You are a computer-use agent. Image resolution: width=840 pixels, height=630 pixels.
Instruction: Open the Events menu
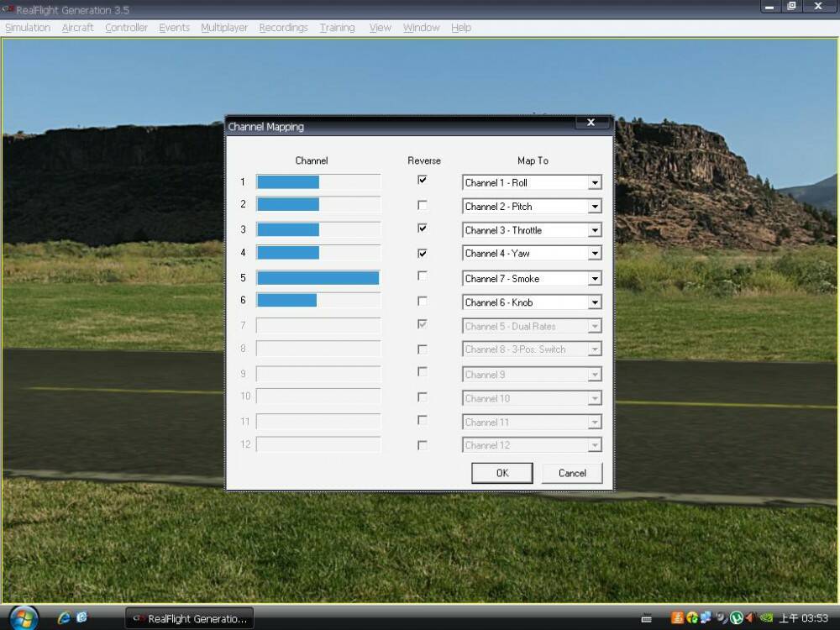(174, 28)
